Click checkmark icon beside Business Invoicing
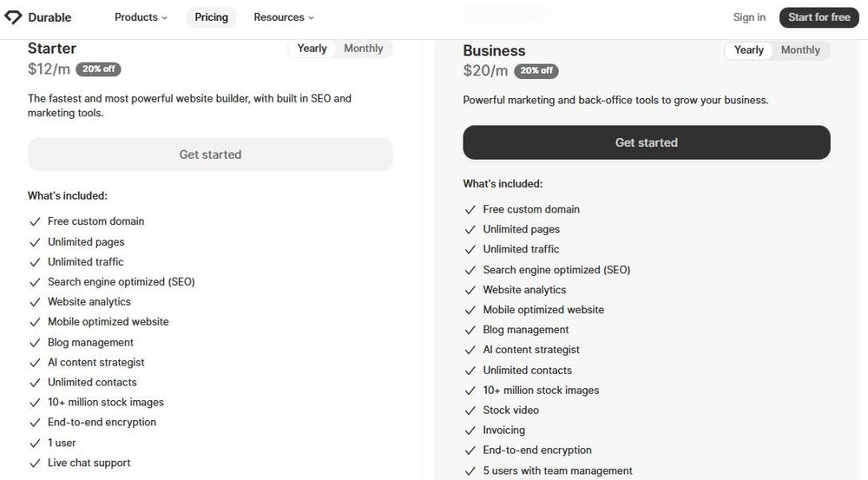 [x=470, y=431]
